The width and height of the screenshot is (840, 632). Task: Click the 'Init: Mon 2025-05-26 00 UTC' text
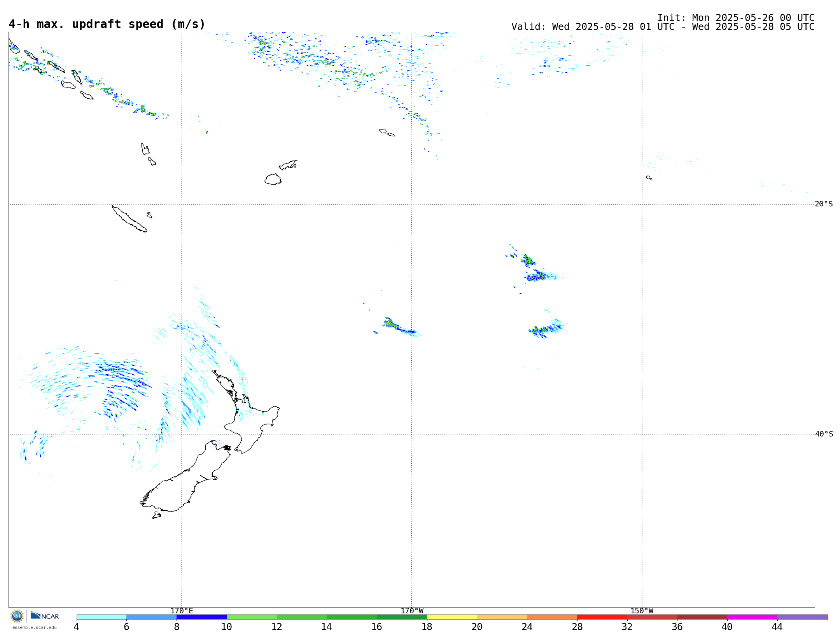click(736, 18)
